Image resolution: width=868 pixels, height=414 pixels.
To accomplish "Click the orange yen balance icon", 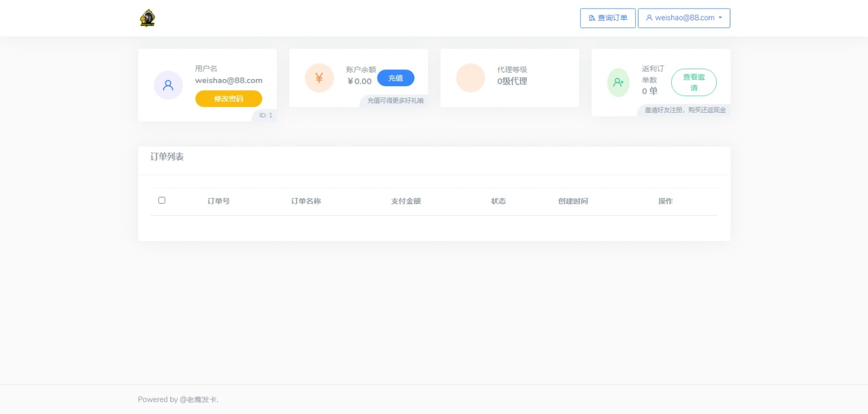I will coord(319,78).
